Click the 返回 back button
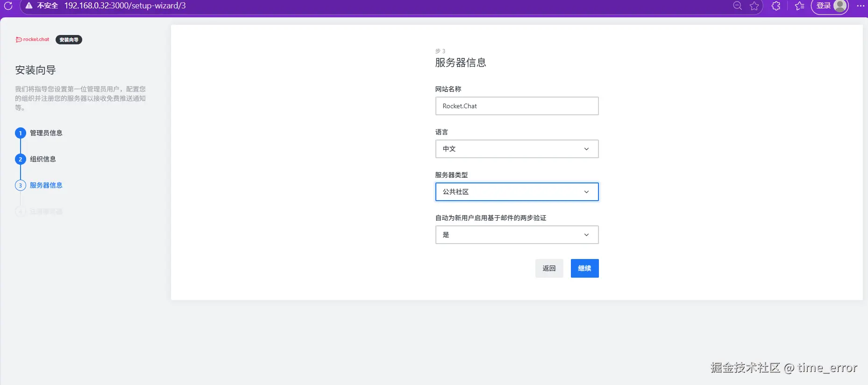 click(x=549, y=268)
